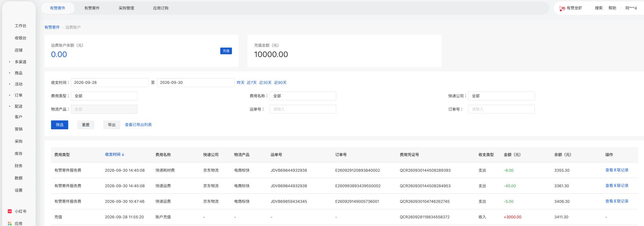Expand the 多渠道 sidebar item
Viewport: 644px width, 226px height.
[20, 62]
